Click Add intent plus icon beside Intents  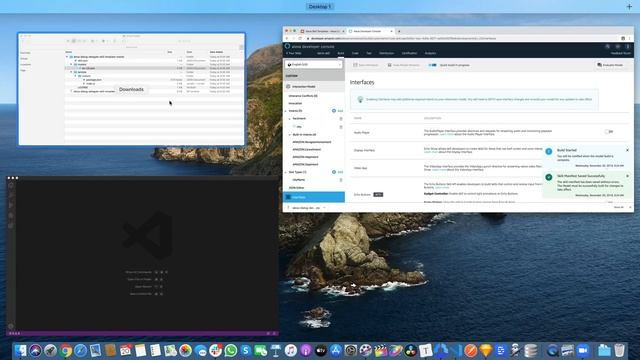(x=334, y=111)
